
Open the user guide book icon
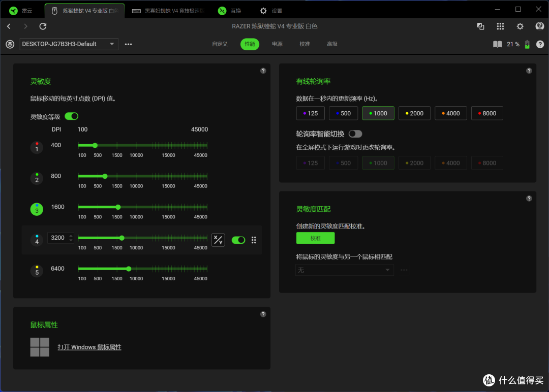pos(497,44)
